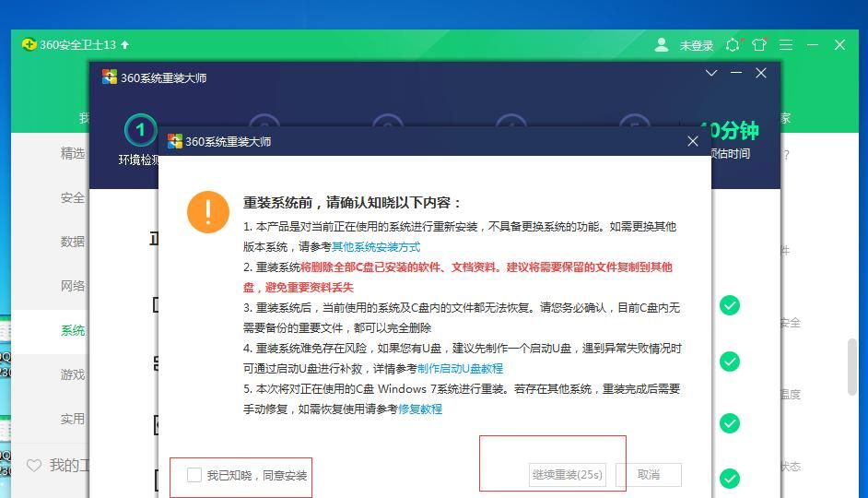Select the 系统 sidebar category
The image size is (868, 498).
73,330
